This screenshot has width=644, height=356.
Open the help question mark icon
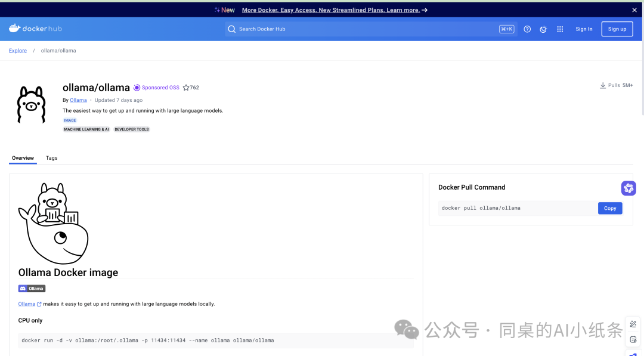(527, 29)
